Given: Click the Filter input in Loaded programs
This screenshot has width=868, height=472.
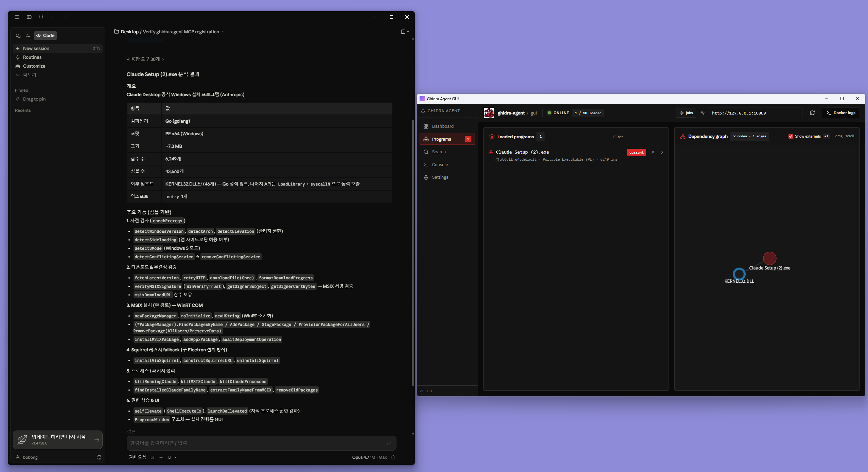Looking at the screenshot, I should tap(635, 137).
